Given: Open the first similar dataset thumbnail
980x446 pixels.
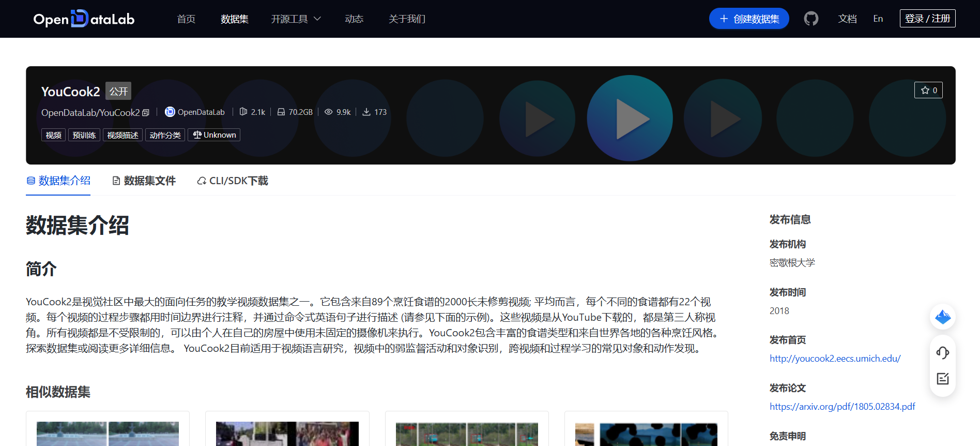Looking at the screenshot, I should pos(108,433).
